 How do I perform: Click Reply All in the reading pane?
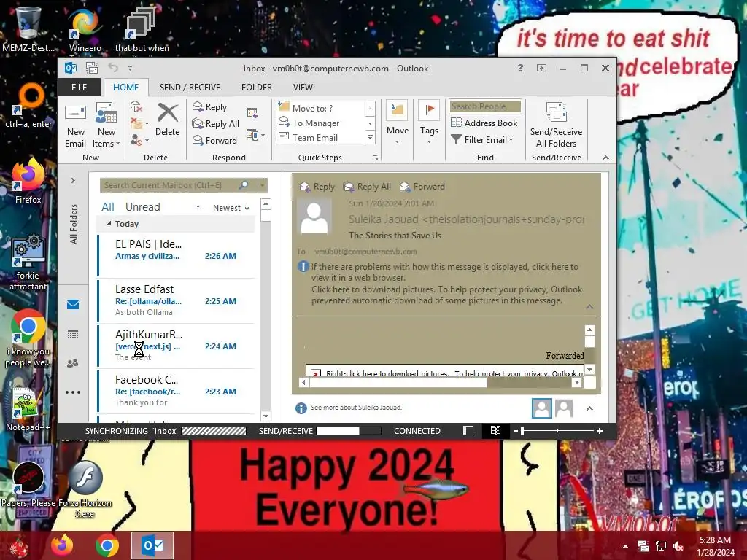click(368, 187)
